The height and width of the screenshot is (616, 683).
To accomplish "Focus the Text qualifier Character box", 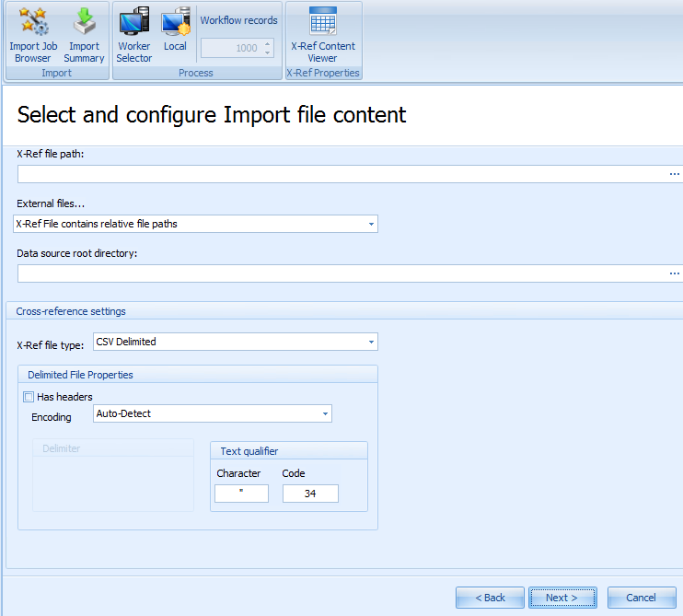I will click(241, 494).
